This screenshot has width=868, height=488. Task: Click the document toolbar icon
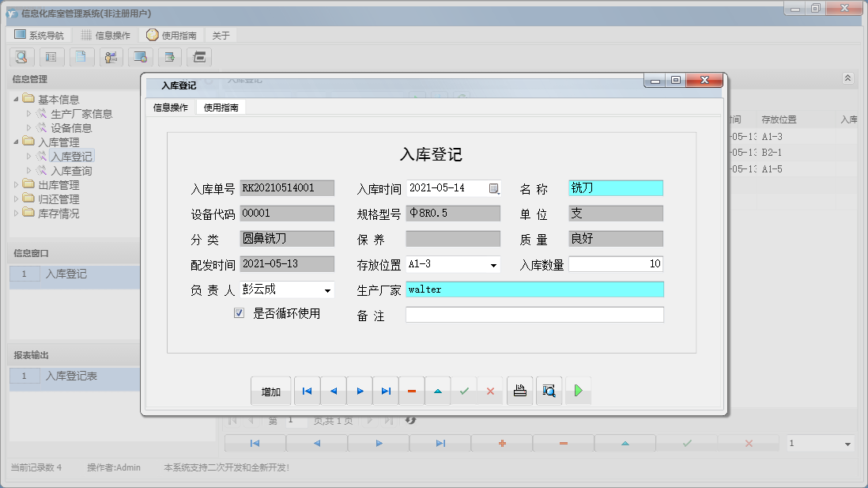coord(81,57)
